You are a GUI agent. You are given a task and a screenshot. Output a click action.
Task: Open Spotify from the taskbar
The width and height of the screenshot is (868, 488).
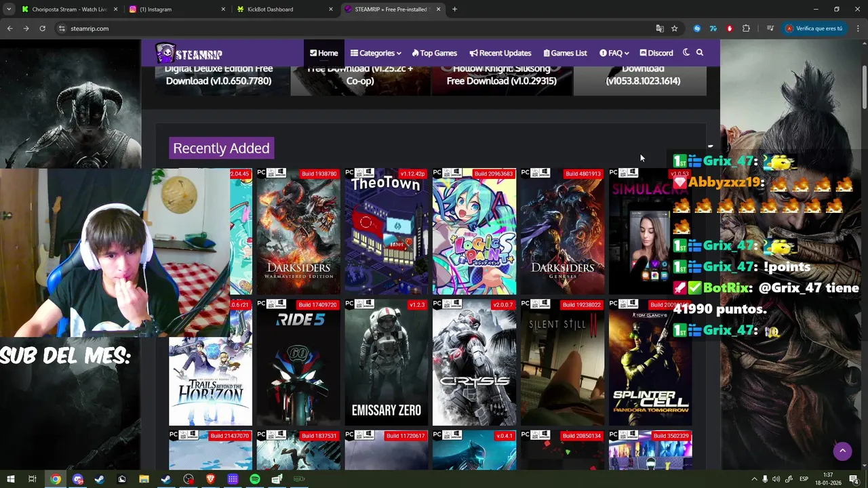click(255, 479)
